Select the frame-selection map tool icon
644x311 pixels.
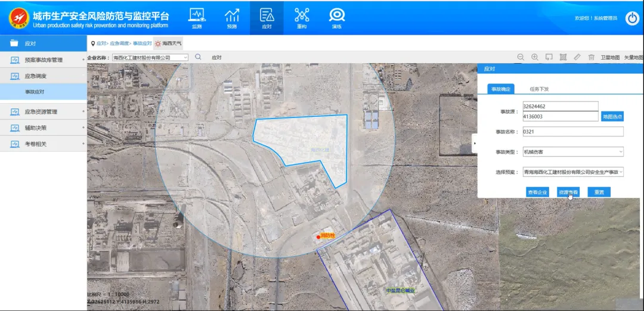[549, 57]
